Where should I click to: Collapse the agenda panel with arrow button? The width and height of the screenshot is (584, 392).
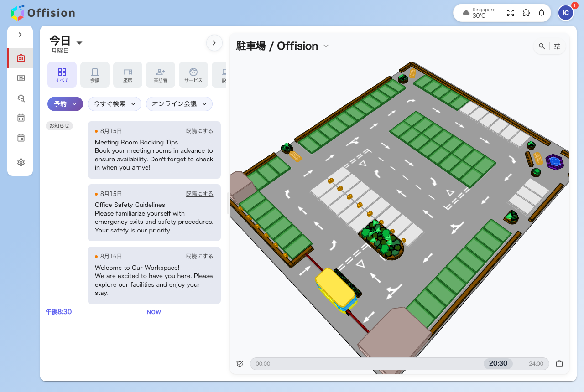tap(214, 43)
